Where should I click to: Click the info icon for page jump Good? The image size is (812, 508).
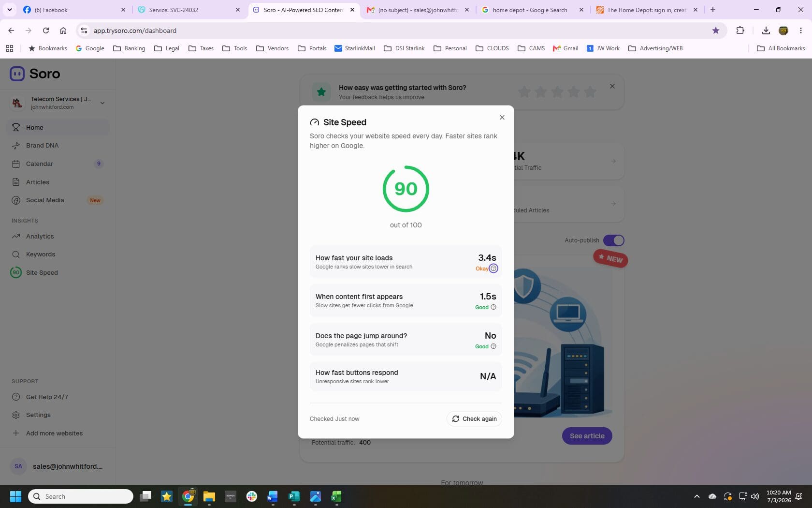pos(493,346)
